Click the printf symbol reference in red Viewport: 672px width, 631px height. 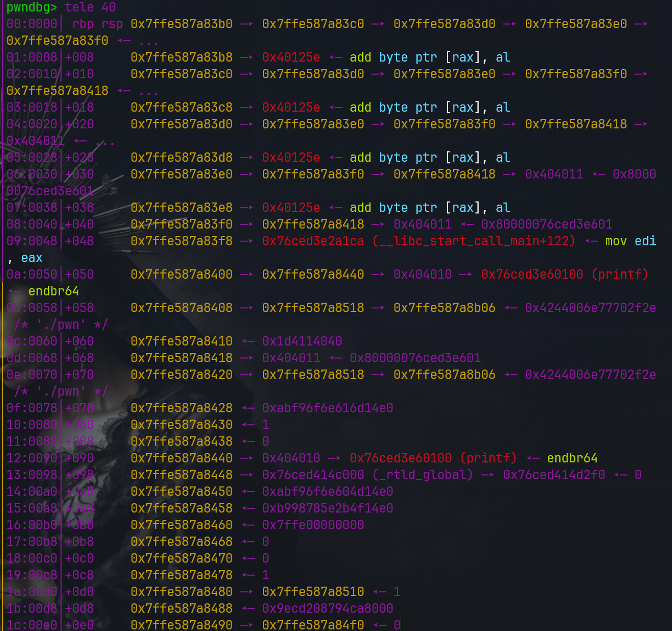click(x=620, y=274)
